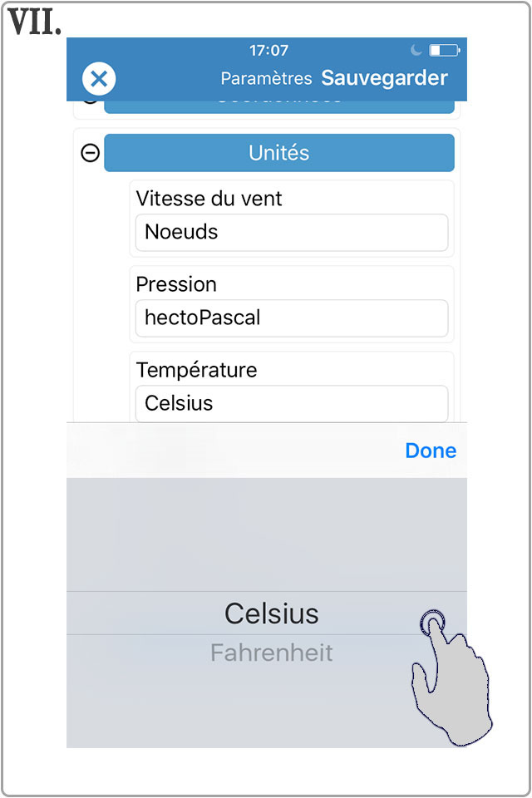Image resolution: width=532 pixels, height=798 pixels.
Task: Tap the Température label
Action: 196,369
